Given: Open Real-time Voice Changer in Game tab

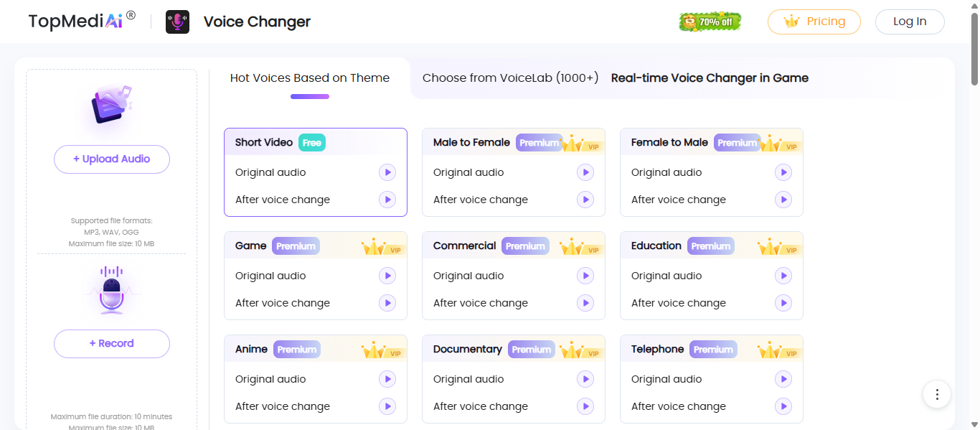Looking at the screenshot, I should pos(710,78).
